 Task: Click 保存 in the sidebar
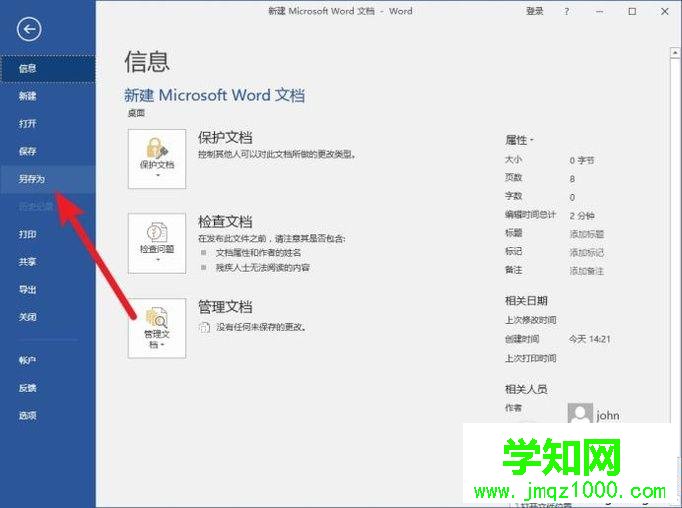pos(47,151)
